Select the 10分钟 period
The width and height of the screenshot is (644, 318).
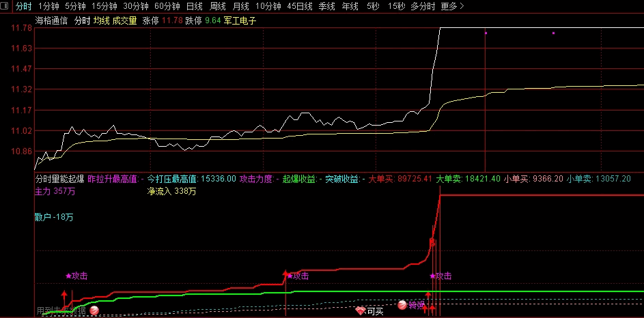coord(268,6)
